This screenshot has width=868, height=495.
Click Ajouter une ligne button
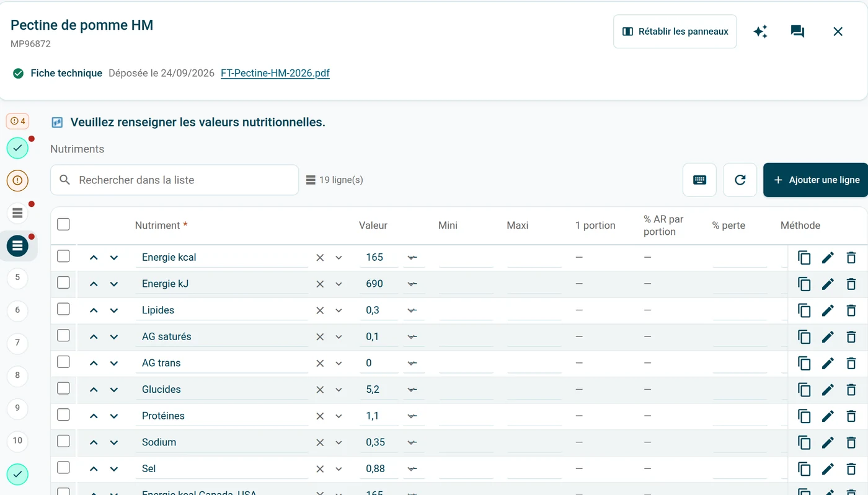pos(815,180)
